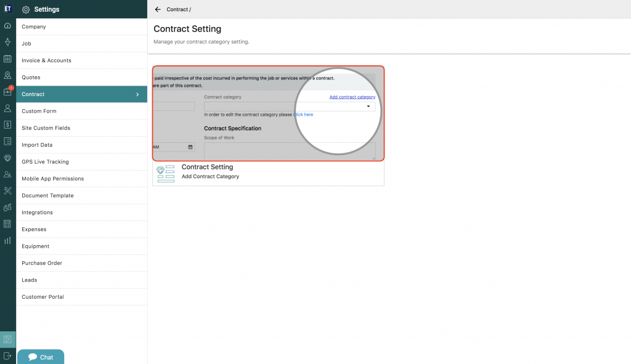
Task: Click the ET logo icon
Action: [7, 9]
